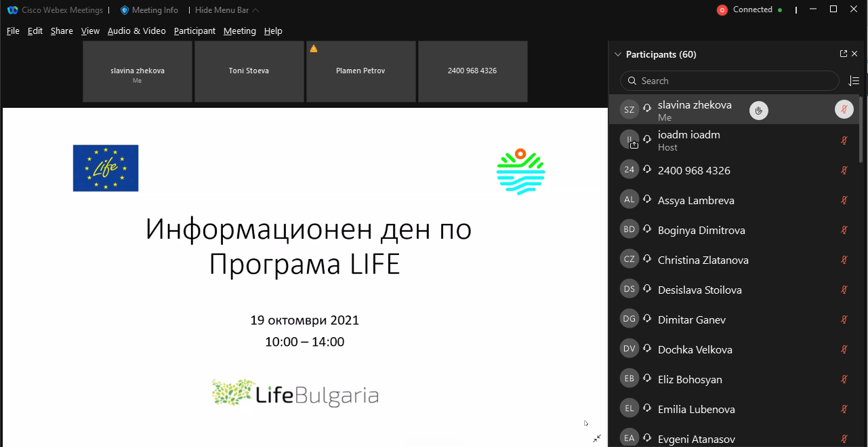Toggle mute icon for Christina Zlatanova
868x447 pixels.
click(844, 260)
